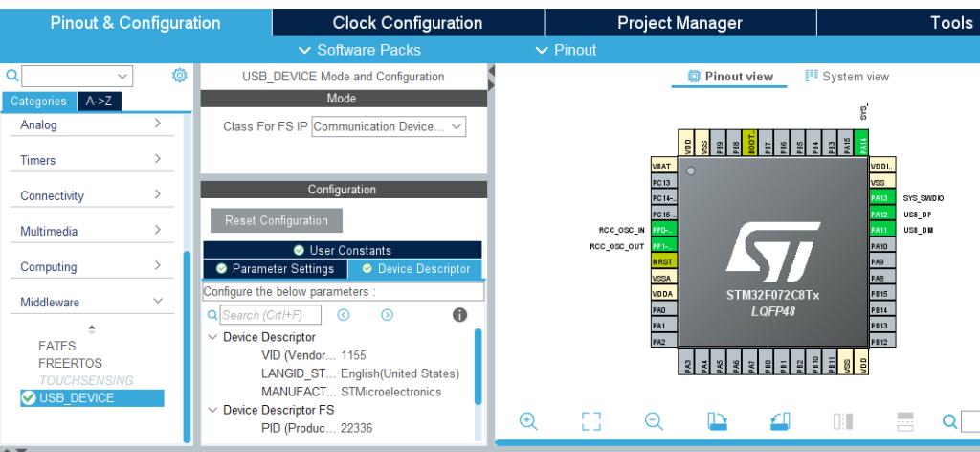Select USB_DEVICE middleware item

(x=93, y=397)
